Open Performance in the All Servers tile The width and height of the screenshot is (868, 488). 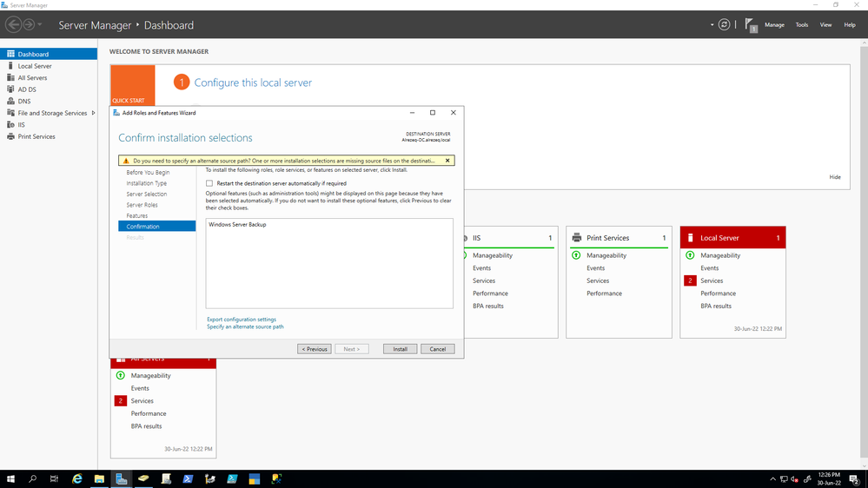(149, 413)
